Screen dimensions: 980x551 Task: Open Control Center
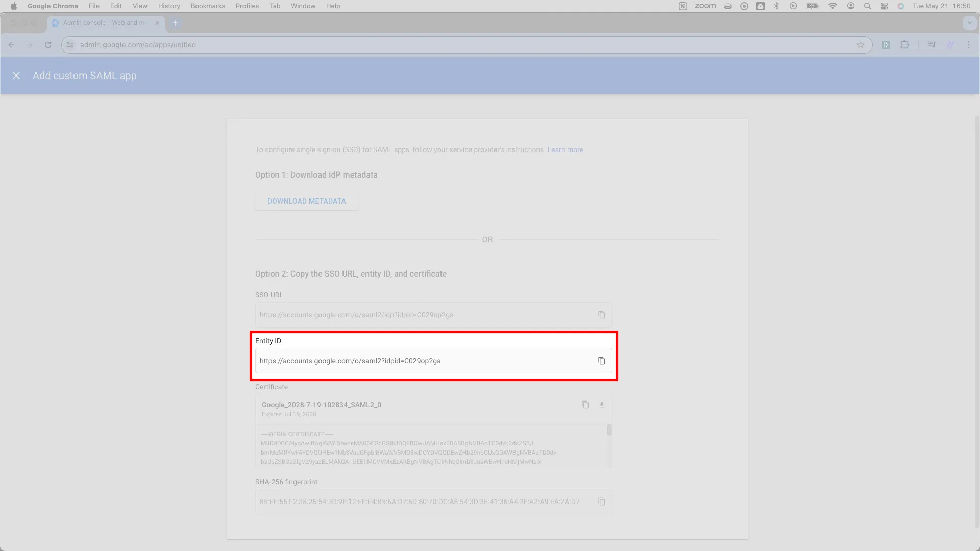pyautogui.click(x=884, y=6)
